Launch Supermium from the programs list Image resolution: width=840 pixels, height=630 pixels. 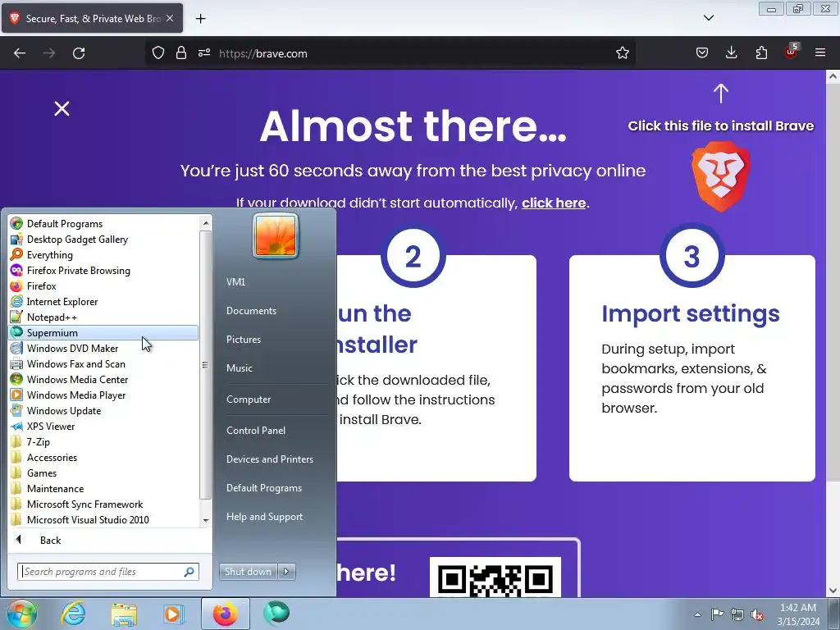(103, 333)
